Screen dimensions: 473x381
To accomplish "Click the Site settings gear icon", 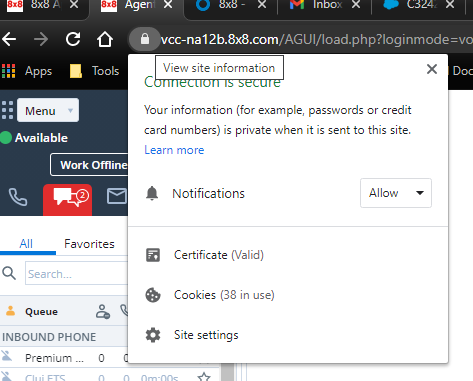I will [x=153, y=335].
